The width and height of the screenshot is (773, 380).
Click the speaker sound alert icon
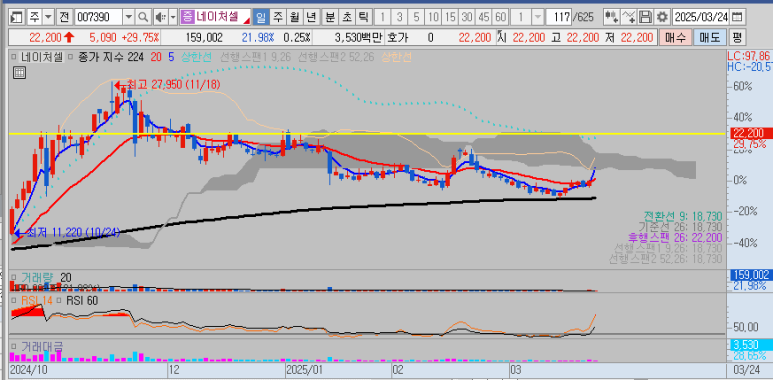coord(160,17)
